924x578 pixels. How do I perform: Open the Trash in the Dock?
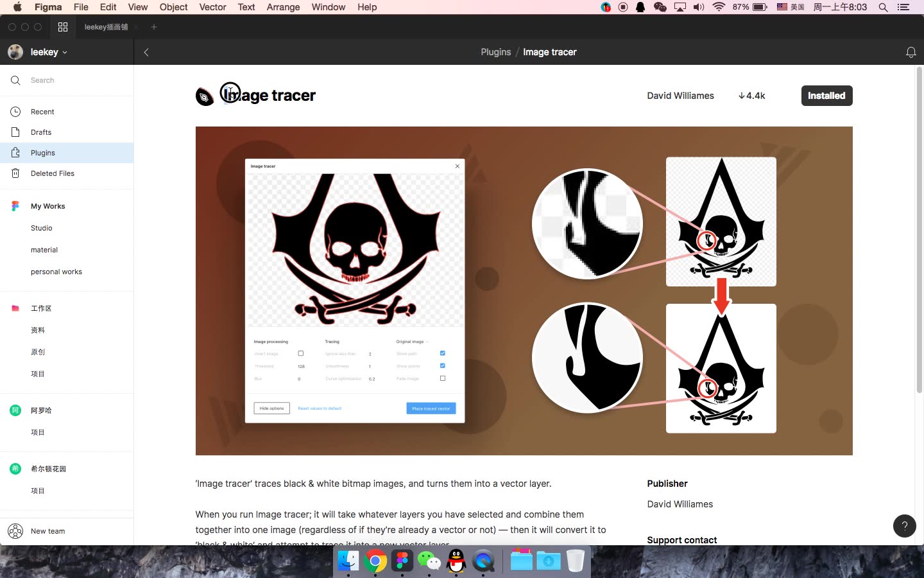tap(576, 561)
